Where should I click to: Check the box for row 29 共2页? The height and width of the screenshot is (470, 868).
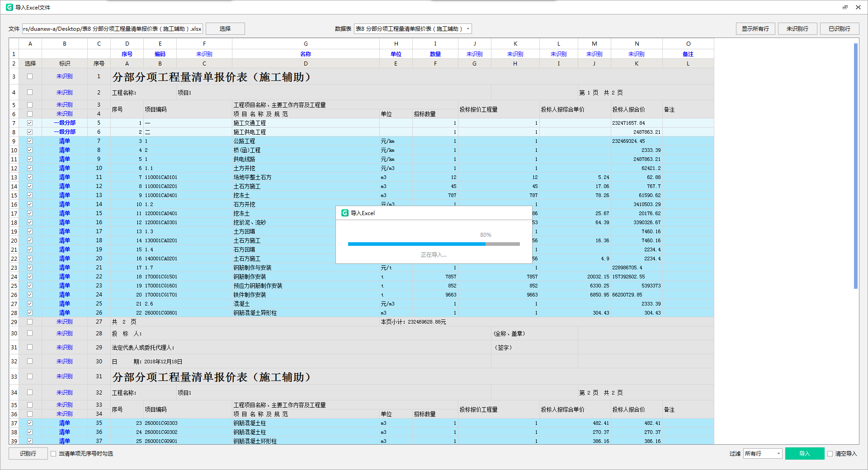pos(30,322)
